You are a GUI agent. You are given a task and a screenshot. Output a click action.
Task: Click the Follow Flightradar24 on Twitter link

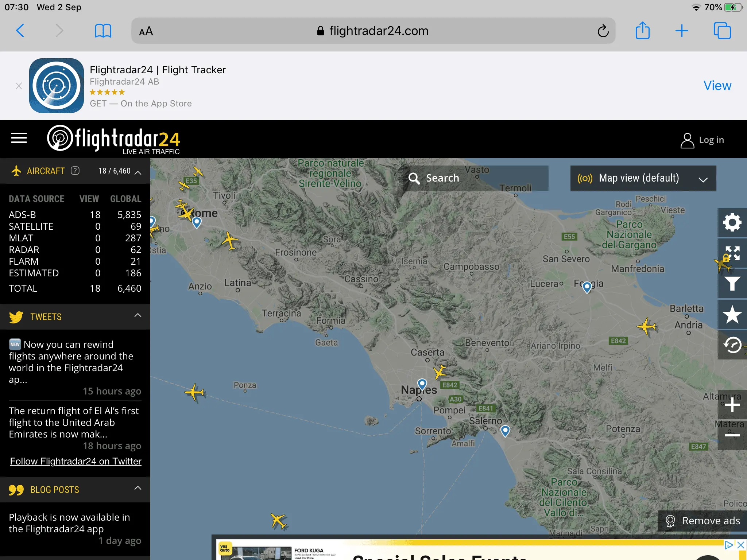click(76, 461)
